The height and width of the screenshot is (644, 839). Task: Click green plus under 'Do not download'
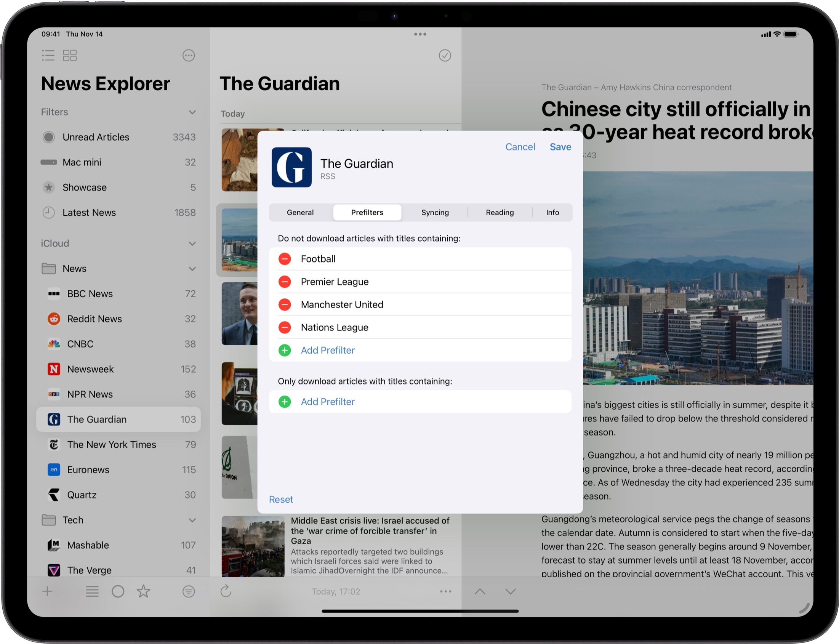click(x=284, y=350)
